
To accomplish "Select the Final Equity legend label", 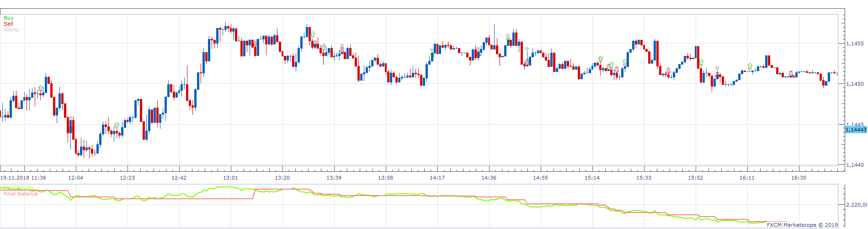I will click(18, 188).
